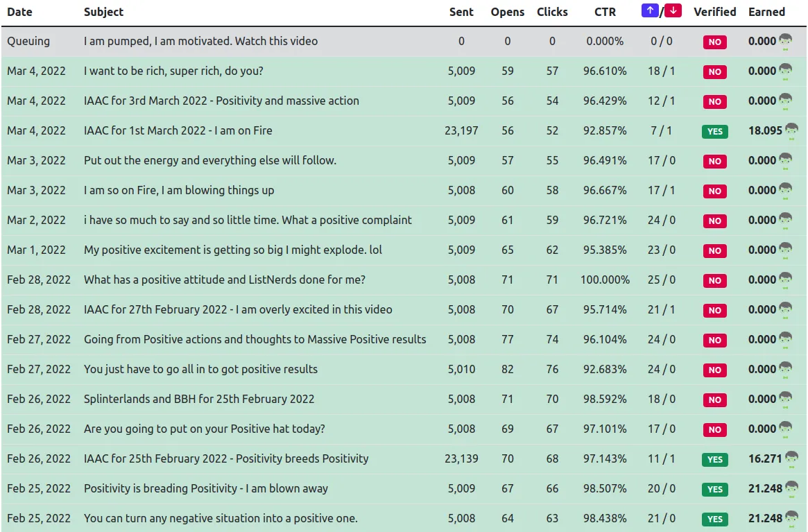Screen dimensions: 808x532
Task: Click nerd icon in 'Massive Positive results' row
Action: coord(785,341)
